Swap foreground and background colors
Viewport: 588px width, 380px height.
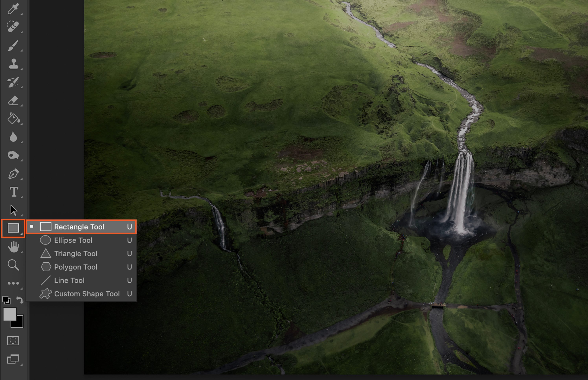(20, 300)
